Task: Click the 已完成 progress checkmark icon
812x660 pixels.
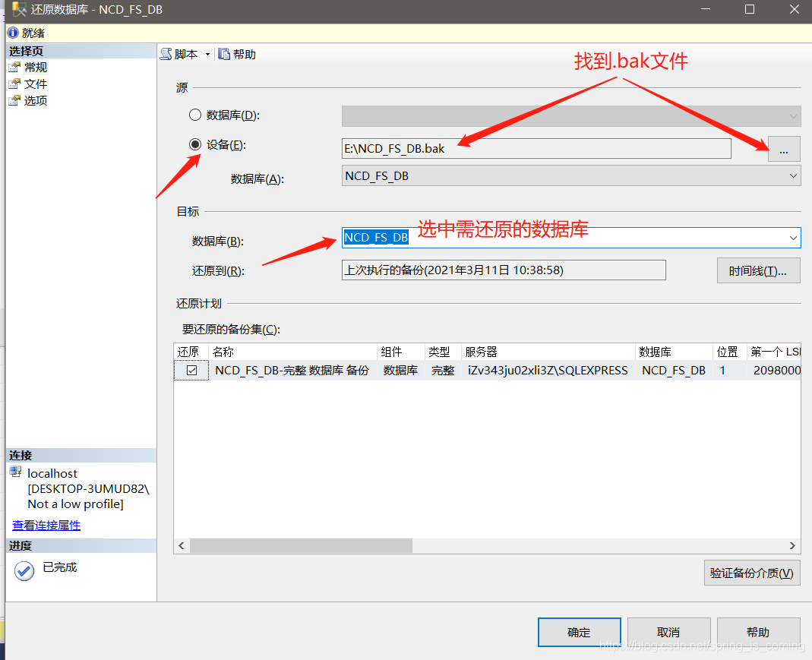Action: coord(24,571)
